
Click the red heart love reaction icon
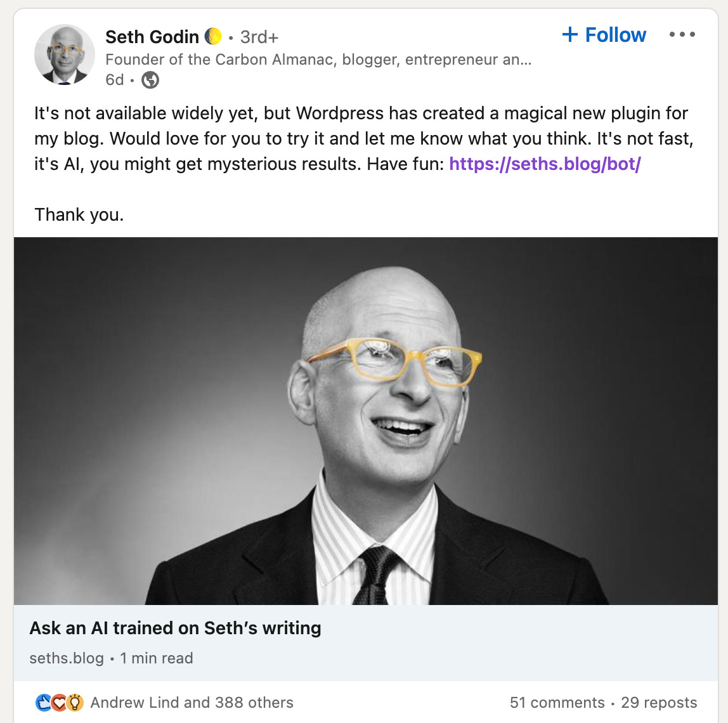(59, 703)
